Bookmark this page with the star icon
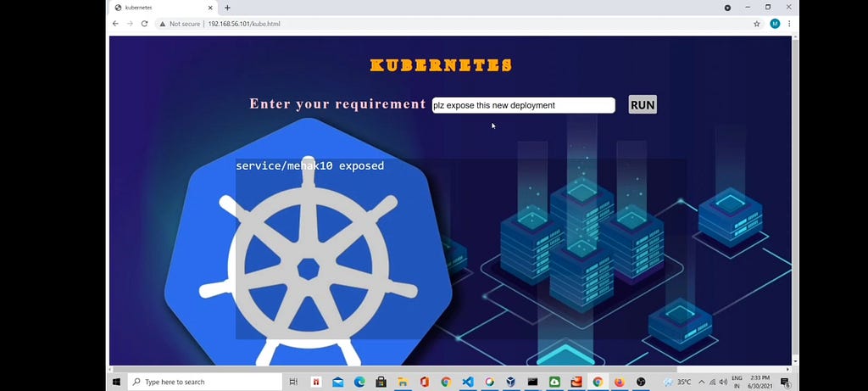The image size is (868, 391). 757,24
